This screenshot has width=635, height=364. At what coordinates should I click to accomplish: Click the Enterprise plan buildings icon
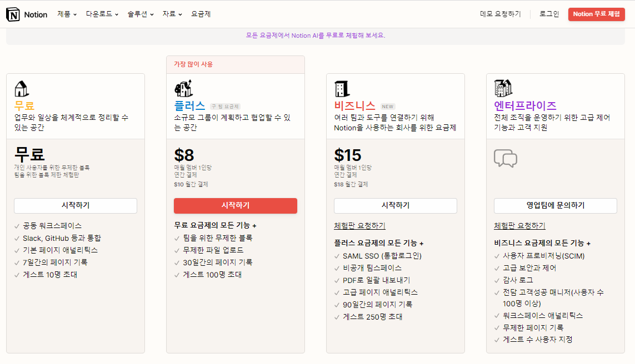(x=503, y=88)
